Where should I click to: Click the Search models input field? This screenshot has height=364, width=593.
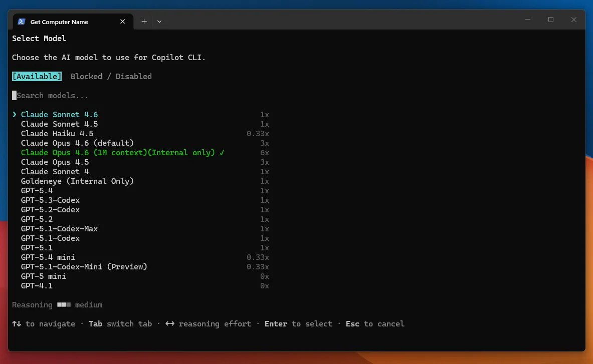53,96
